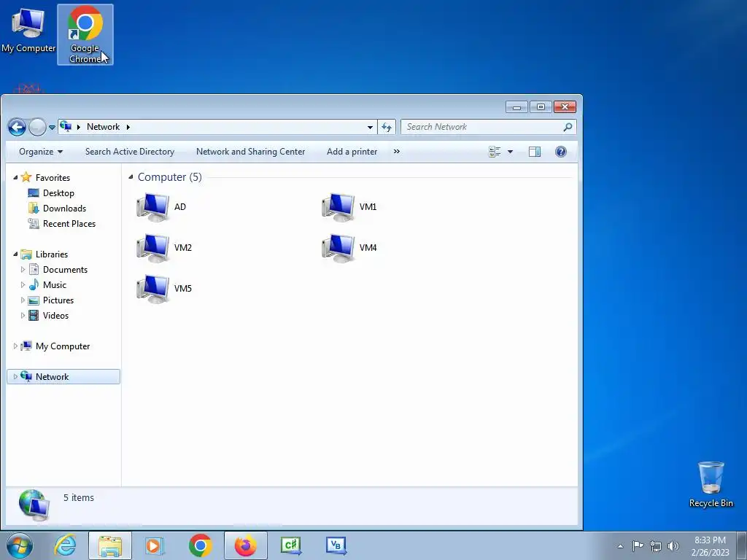Click the Windows Explorer taskbar button
The image size is (747, 560).
[x=109, y=545]
